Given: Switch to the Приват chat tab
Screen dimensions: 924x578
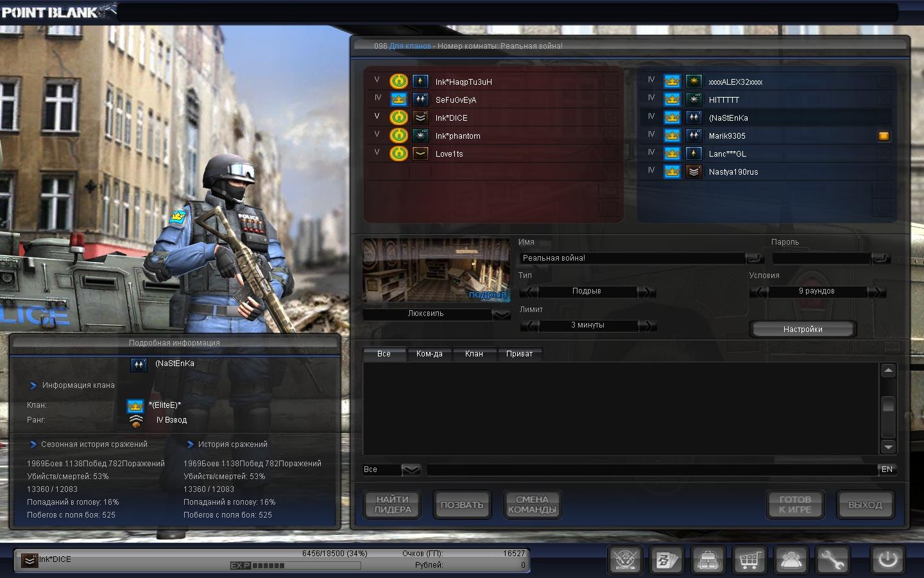Looking at the screenshot, I should click(x=519, y=354).
